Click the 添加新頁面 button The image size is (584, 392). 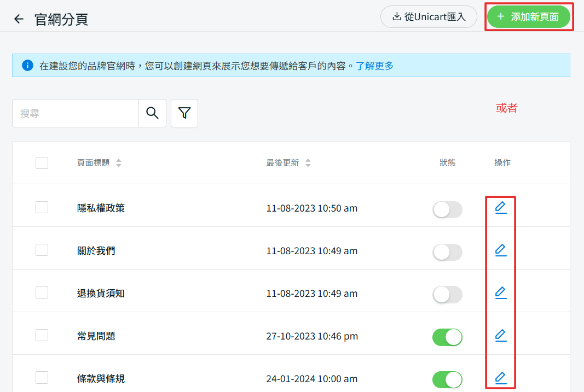point(529,17)
